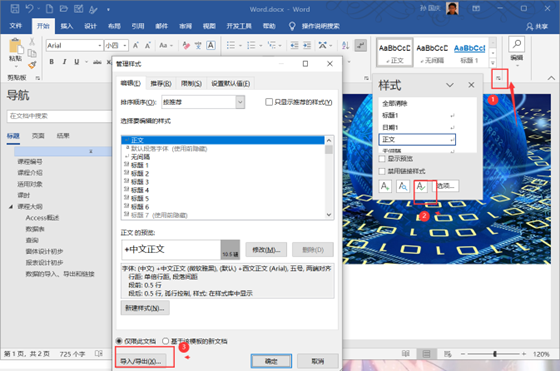Click the zoom out minus button
The height and width of the screenshot is (371, 560).
[x=463, y=354]
